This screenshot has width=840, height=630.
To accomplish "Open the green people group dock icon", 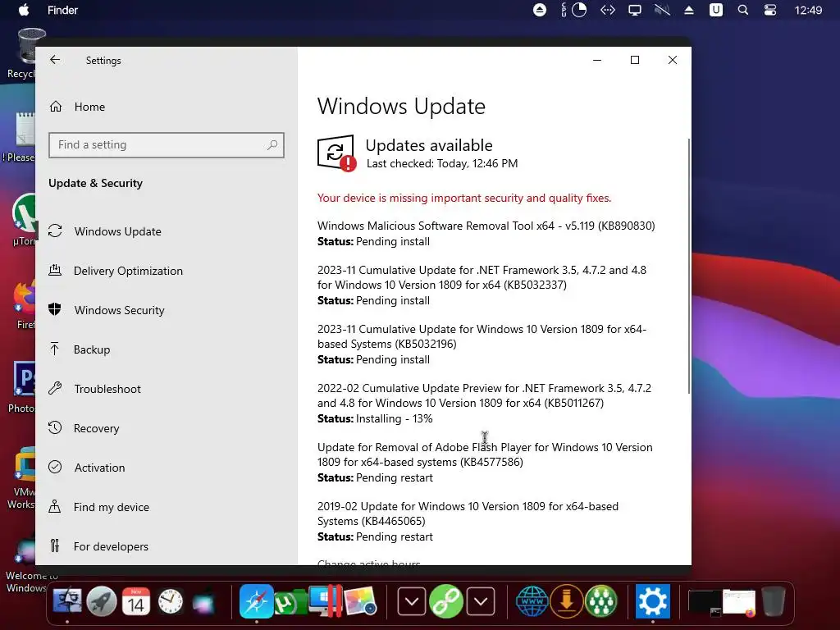I will click(x=601, y=601).
